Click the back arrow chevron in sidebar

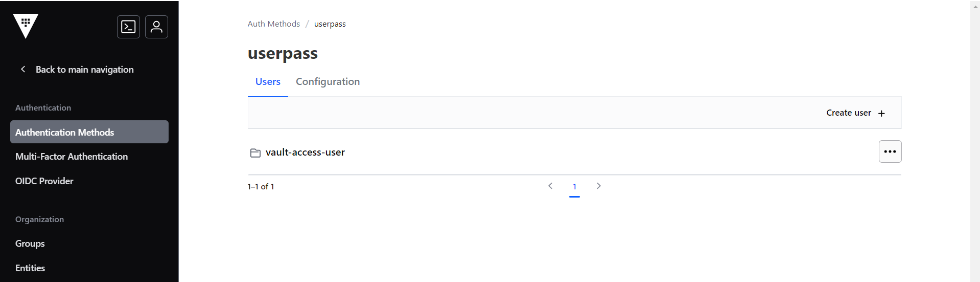coord(23,69)
